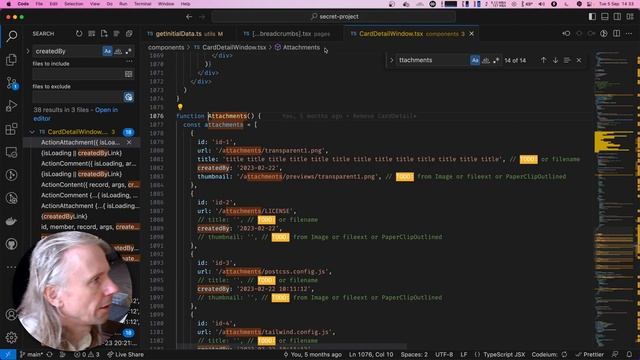Screen dimensions: 640x360
Task: Collapse CardDetailWindow results group
Action: (32, 132)
